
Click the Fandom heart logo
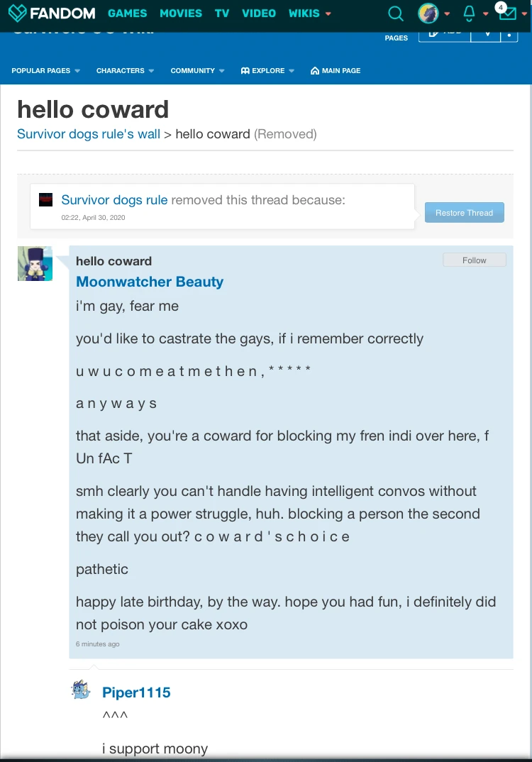click(x=17, y=13)
